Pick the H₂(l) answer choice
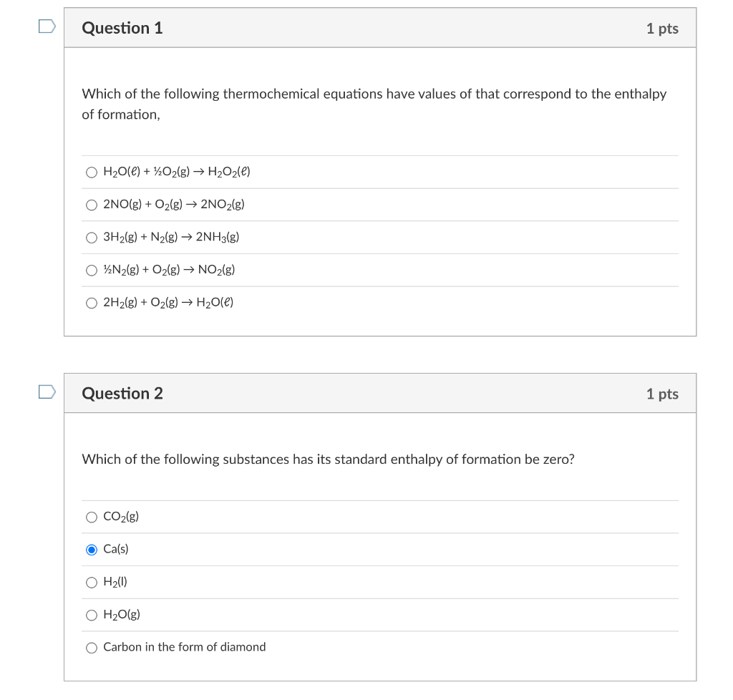This screenshot has height=700, width=733. (92, 583)
